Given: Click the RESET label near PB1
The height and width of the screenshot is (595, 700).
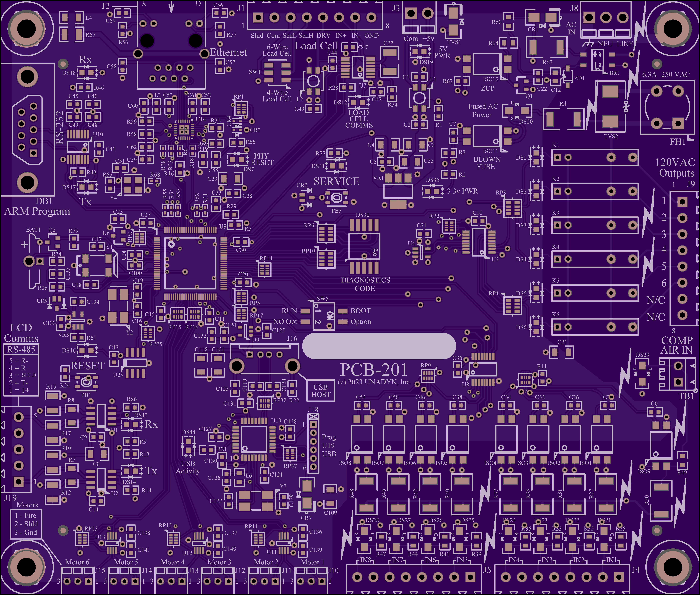Looking at the screenshot, I should [87, 366].
